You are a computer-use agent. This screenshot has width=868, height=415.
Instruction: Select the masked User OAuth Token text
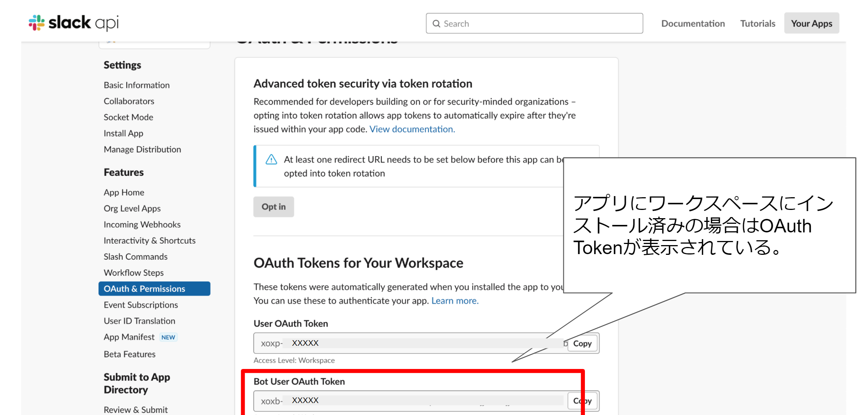(305, 343)
